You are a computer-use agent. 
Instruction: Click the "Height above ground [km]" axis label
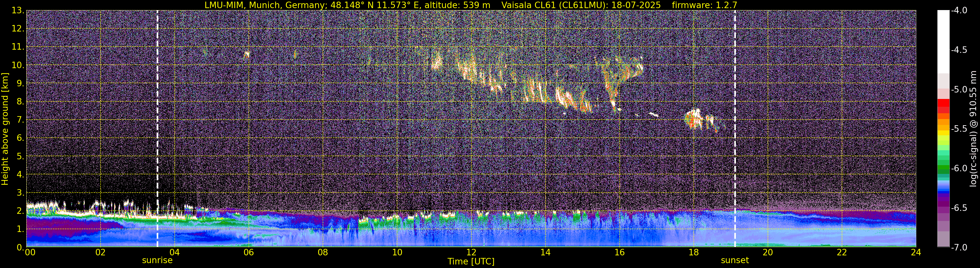(x=5, y=129)
